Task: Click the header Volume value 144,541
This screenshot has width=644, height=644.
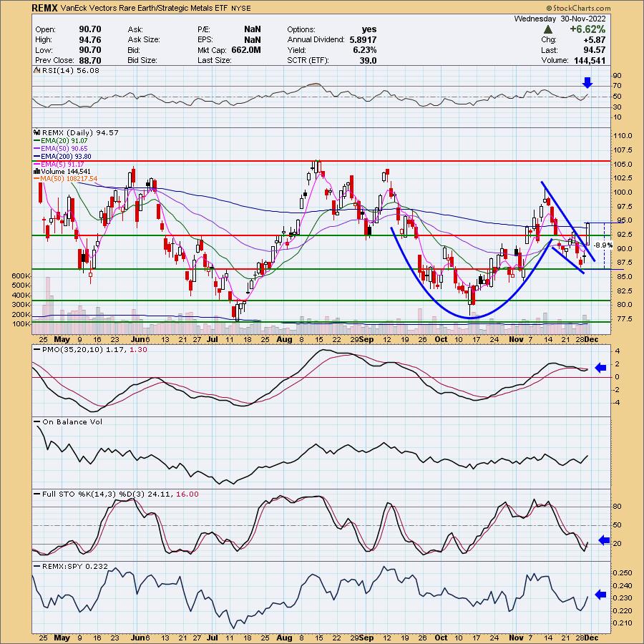Action: tap(588, 60)
